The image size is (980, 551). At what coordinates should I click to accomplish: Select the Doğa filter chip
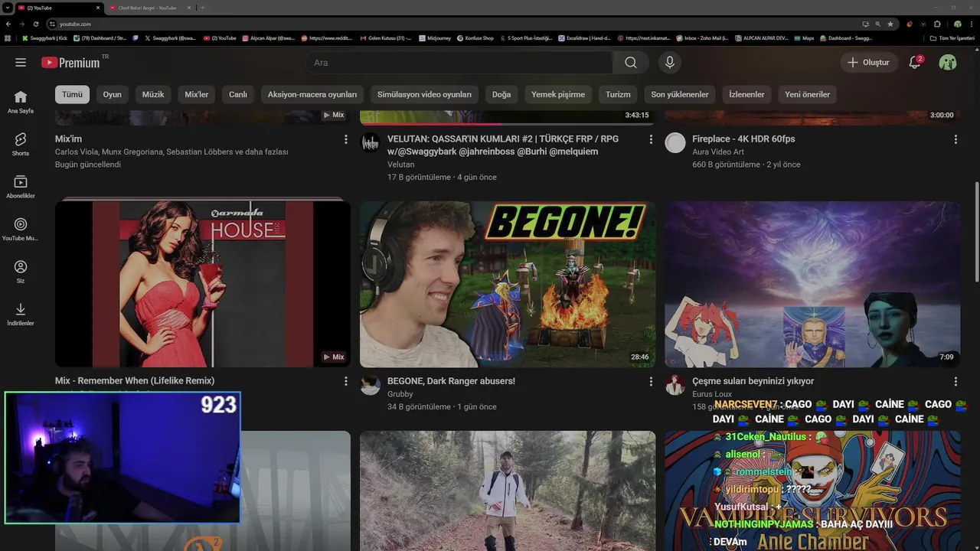coord(501,94)
